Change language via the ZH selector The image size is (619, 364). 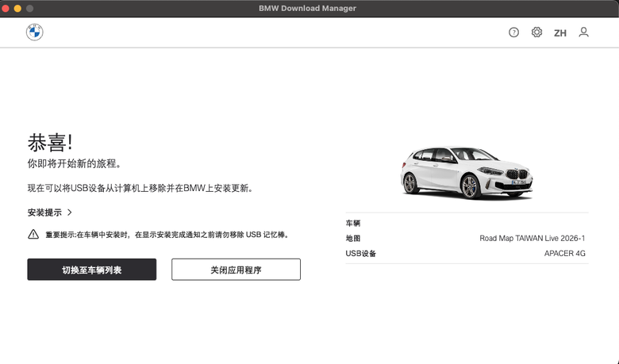coord(559,33)
